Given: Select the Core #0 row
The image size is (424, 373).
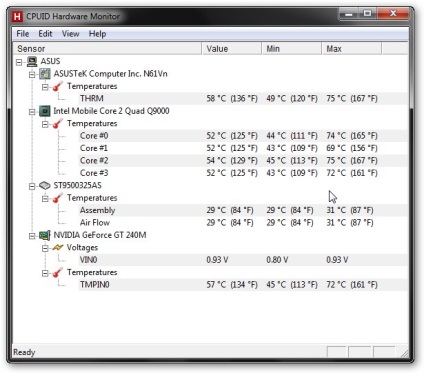Looking at the screenshot, I should [x=243, y=136].
